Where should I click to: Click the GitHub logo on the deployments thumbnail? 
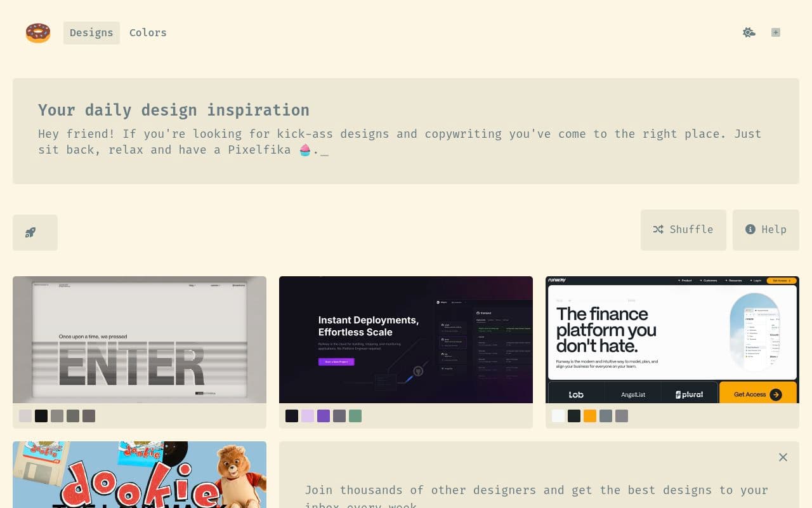[x=418, y=371]
